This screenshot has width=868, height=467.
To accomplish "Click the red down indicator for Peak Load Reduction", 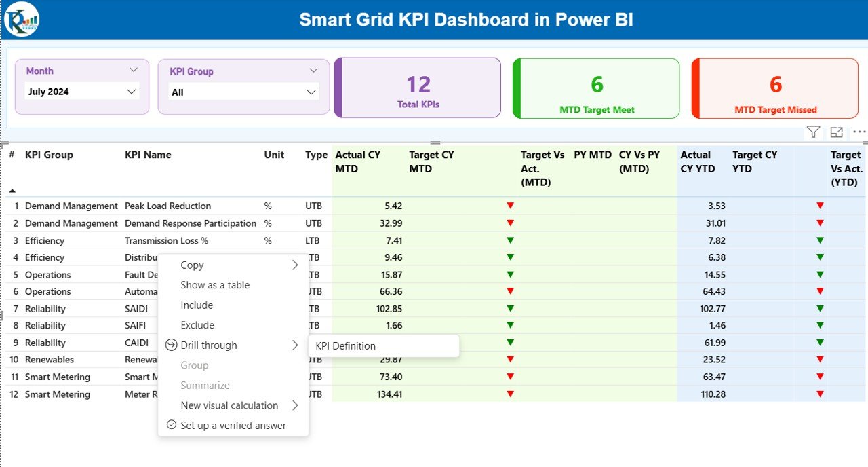I will 509,206.
